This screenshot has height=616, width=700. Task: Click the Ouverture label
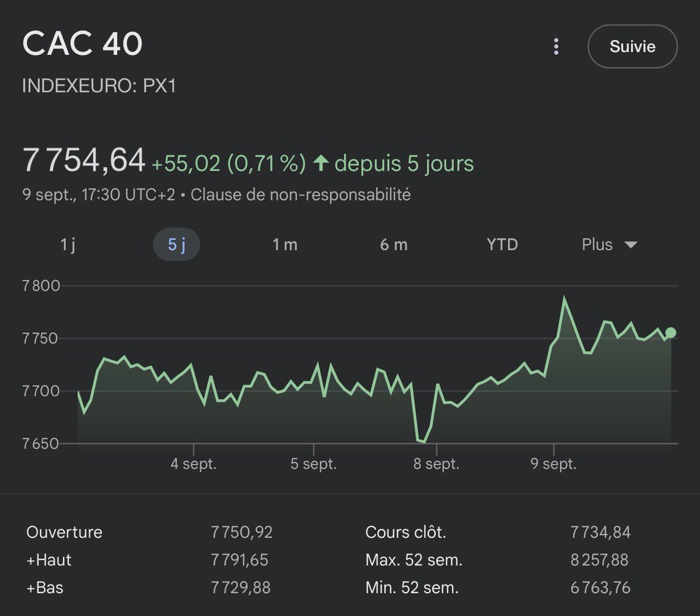click(x=64, y=532)
